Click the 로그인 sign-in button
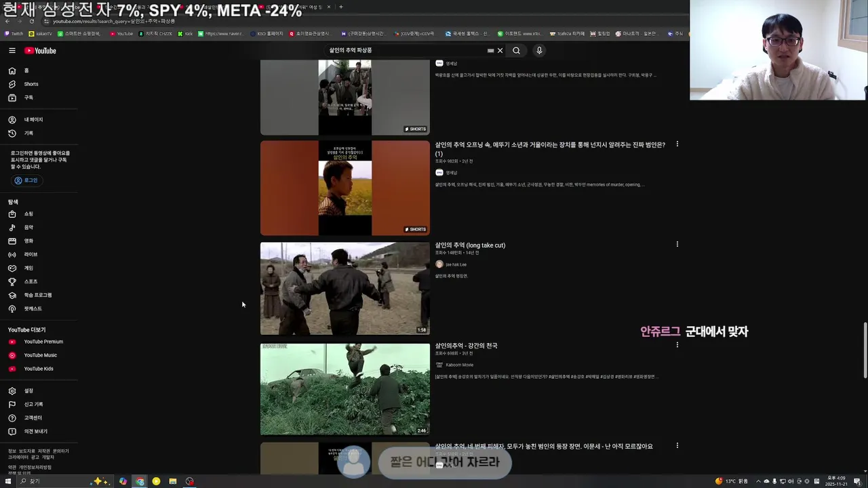This screenshot has height=488, width=868. point(26,180)
